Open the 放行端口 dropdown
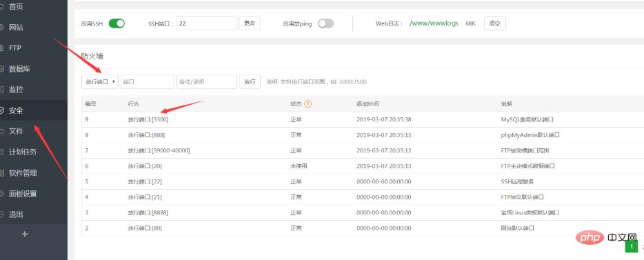Screen dimensions: 644x260 [100, 81]
